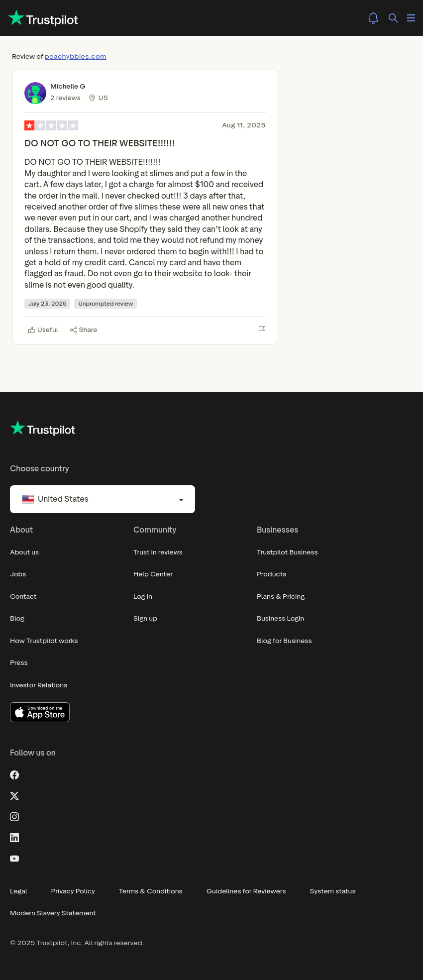This screenshot has height=980, width=423.
Task: Click the review title DO NOT GO TO THEIR WEBSITE
Action: point(100,143)
